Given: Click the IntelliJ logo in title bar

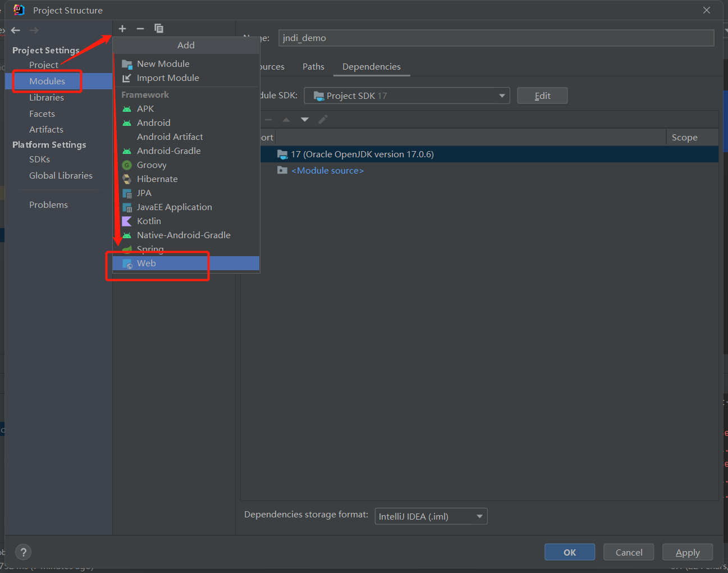Looking at the screenshot, I should pyautogui.click(x=19, y=10).
